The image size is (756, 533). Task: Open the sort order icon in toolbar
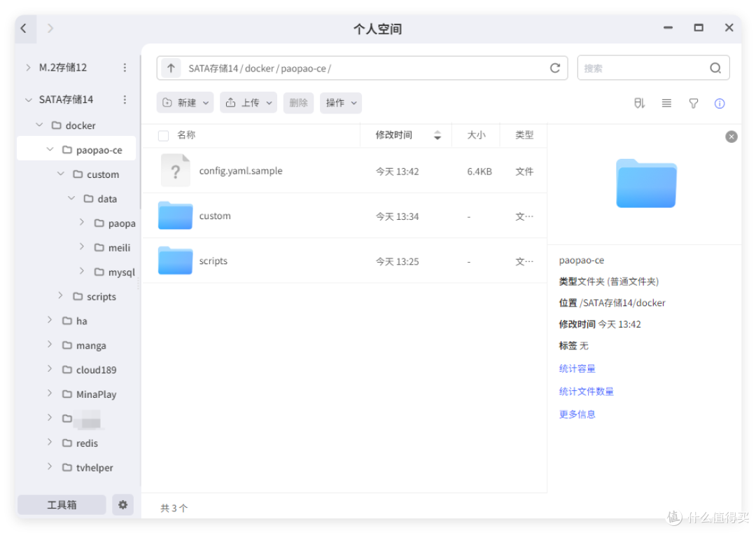(x=639, y=103)
